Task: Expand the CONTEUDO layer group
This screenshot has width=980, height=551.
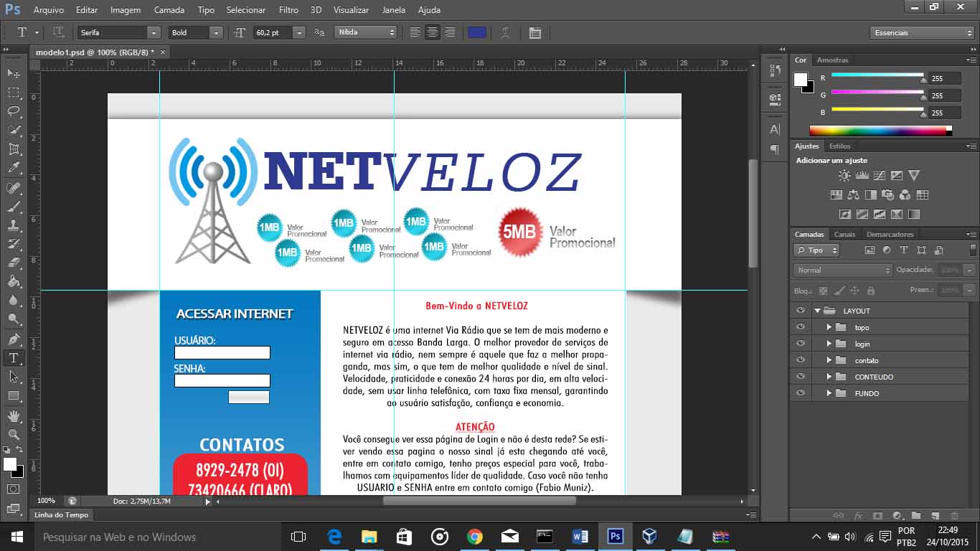Action: [x=829, y=377]
